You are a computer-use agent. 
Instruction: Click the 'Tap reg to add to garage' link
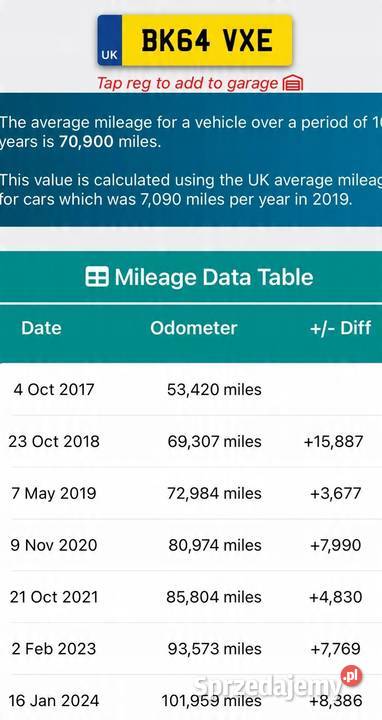click(x=187, y=83)
